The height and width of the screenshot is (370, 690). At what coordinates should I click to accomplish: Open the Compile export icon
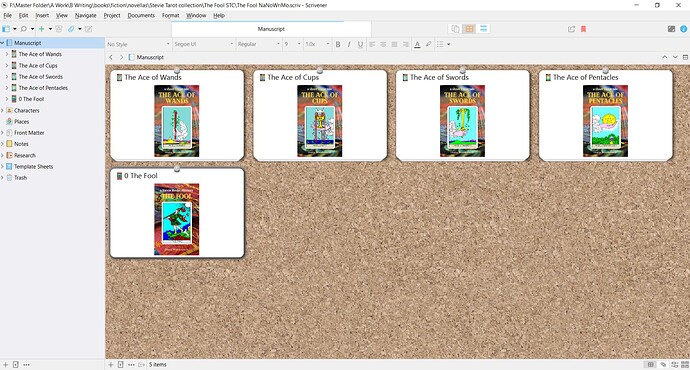click(571, 29)
